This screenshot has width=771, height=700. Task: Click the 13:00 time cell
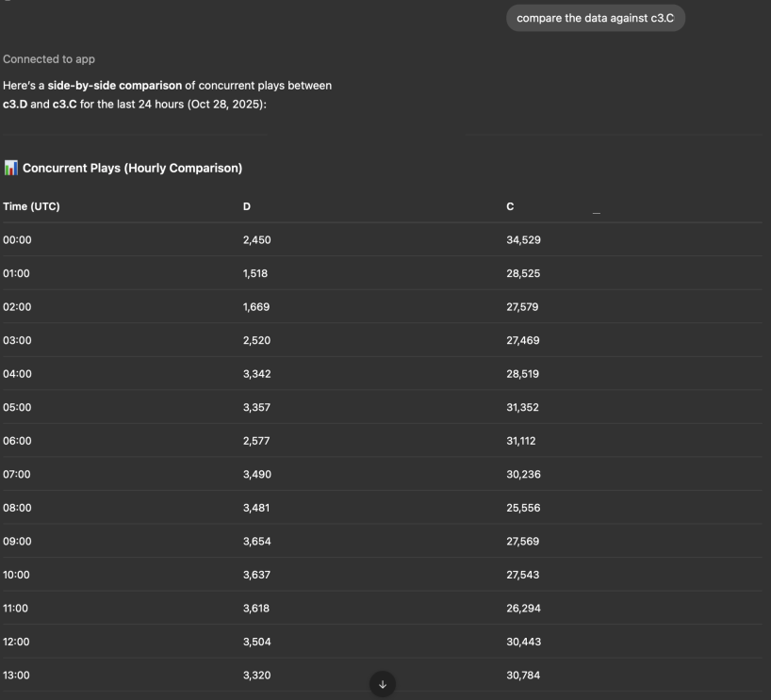[x=17, y=675]
